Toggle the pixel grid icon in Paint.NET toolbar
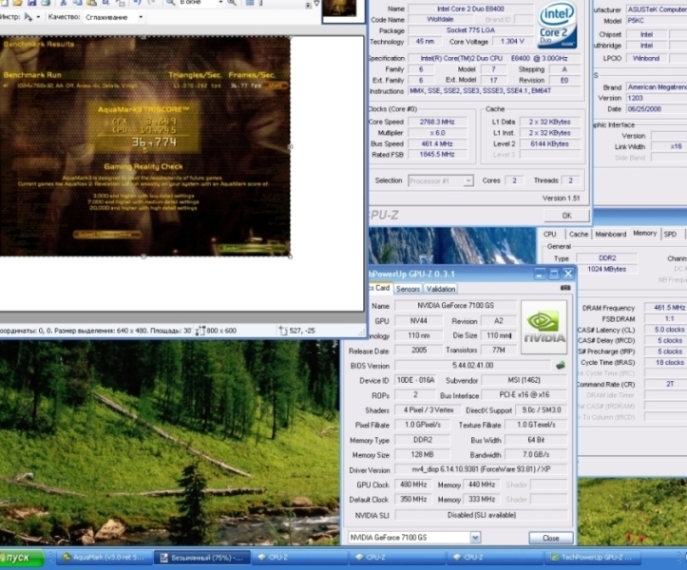 pos(250,3)
